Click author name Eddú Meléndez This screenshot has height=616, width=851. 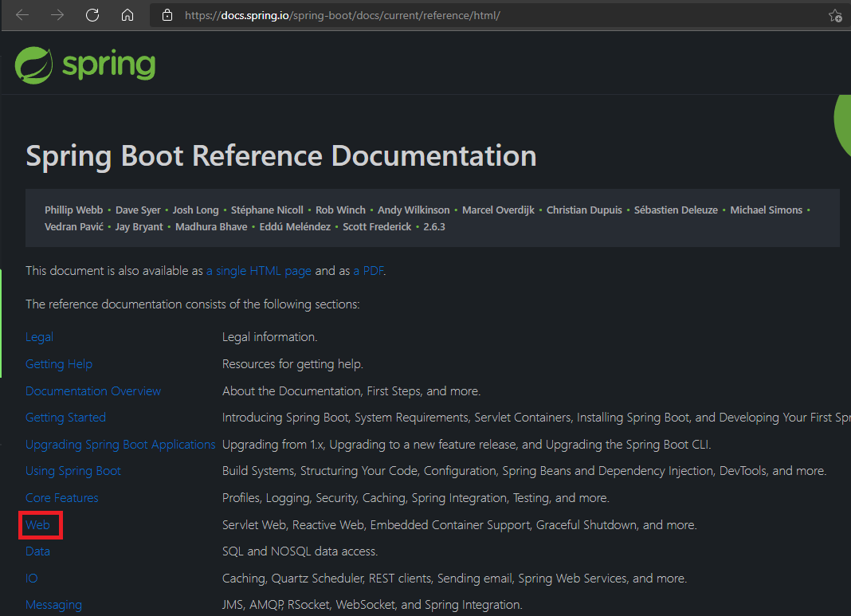(x=295, y=227)
